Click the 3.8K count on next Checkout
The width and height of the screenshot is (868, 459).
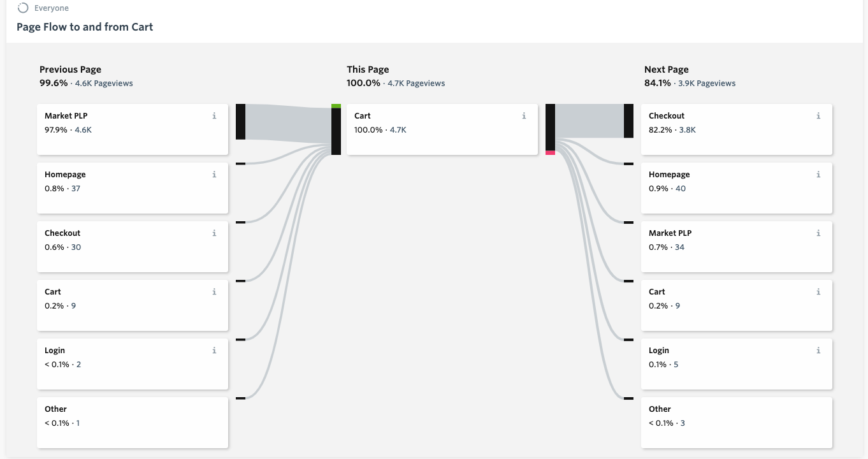pyautogui.click(x=688, y=130)
